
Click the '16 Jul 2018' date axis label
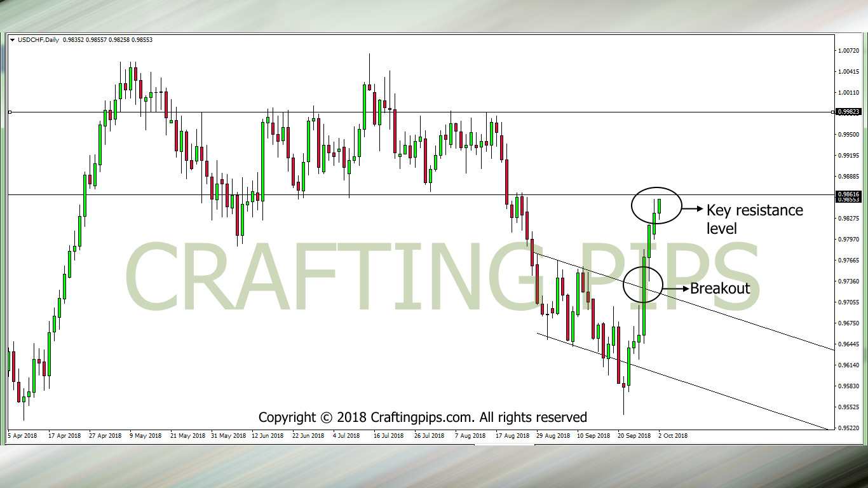(389, 436)
